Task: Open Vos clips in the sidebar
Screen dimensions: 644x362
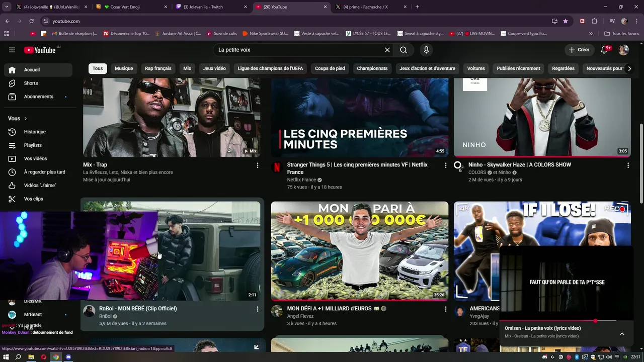Action: pos(38,199)
